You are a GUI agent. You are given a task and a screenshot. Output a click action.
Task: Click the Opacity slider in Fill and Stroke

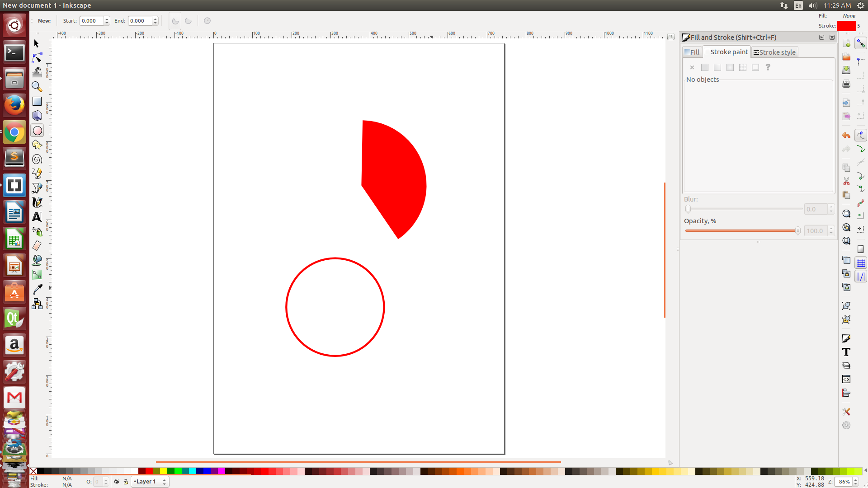742,230
